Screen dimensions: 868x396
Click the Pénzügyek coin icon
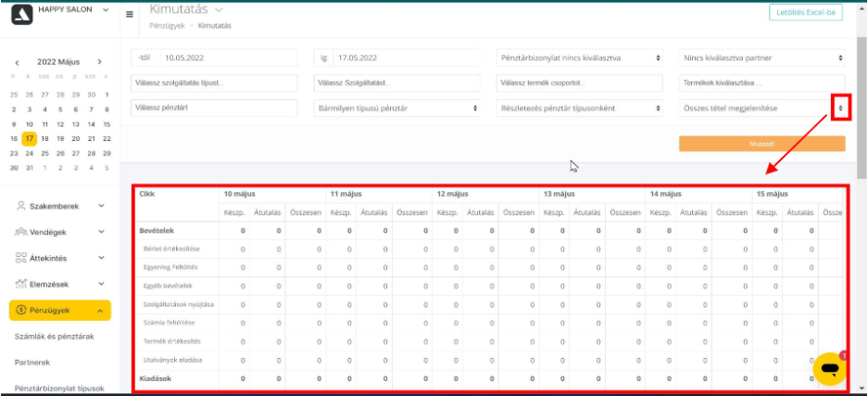[x=21, y=311]
